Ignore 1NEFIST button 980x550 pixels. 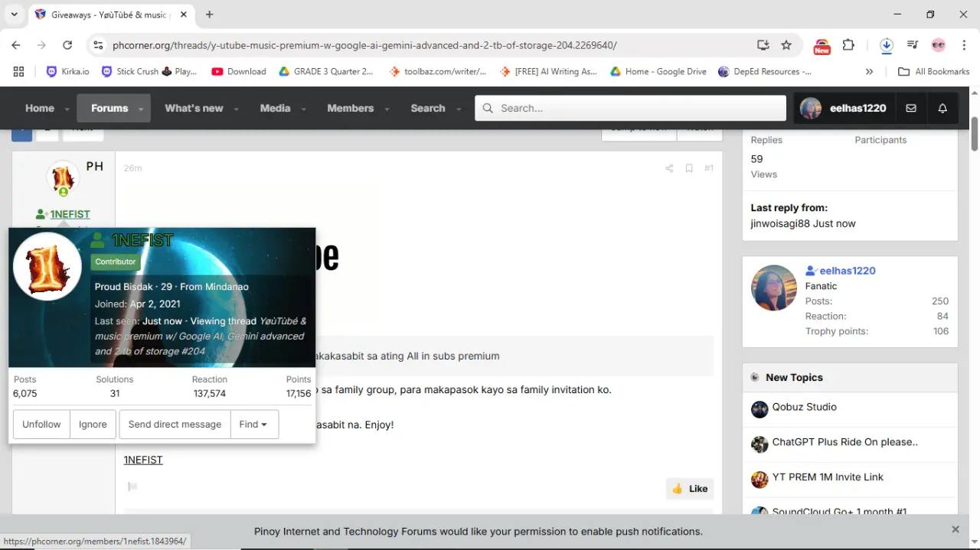[93, 425]
